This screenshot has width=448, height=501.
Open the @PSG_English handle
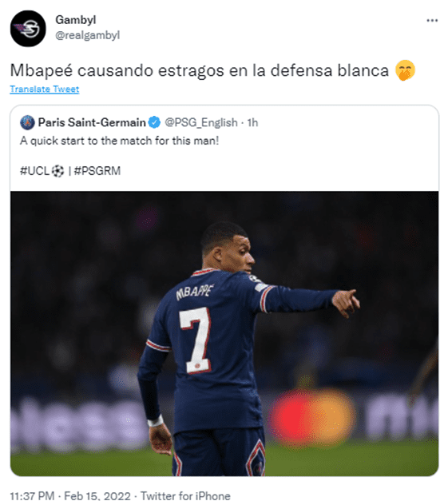201,122
